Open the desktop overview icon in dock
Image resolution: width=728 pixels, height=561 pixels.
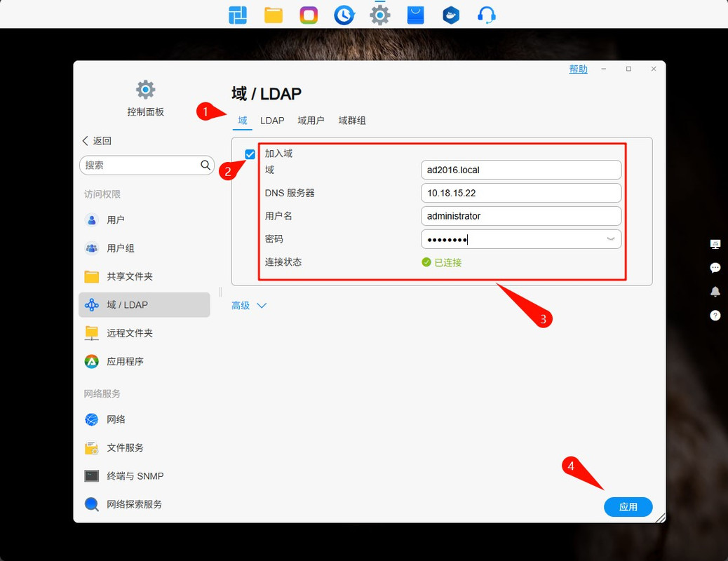point(238,15)
